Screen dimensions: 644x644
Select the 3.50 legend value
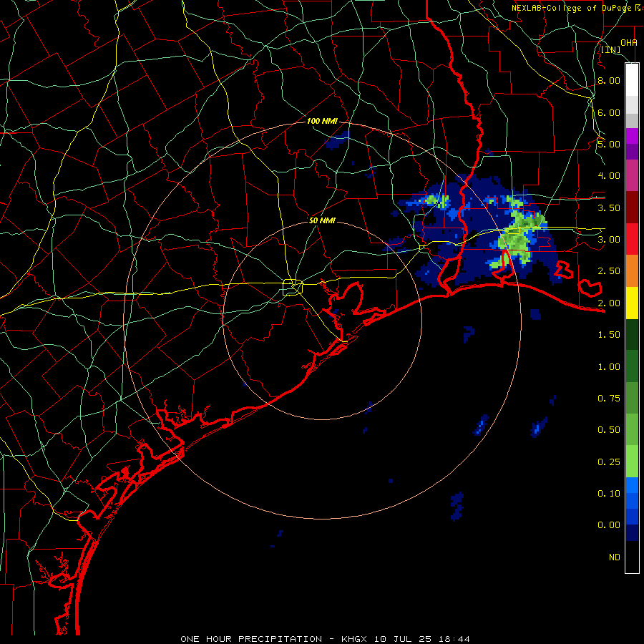click(x=609, y=208)
